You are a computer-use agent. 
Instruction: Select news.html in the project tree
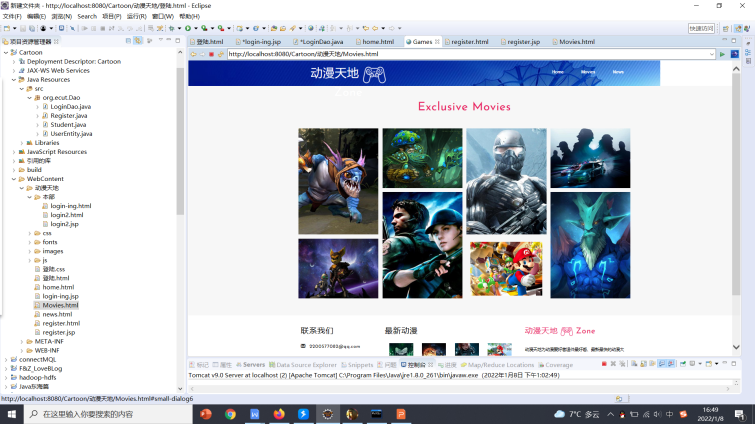coord(57,314)
